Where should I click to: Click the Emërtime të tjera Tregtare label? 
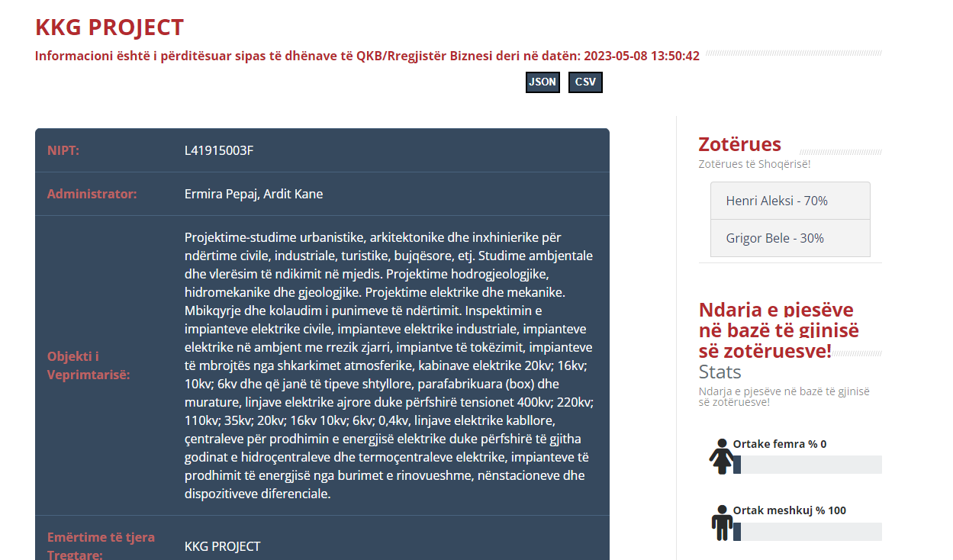point(101,546)
